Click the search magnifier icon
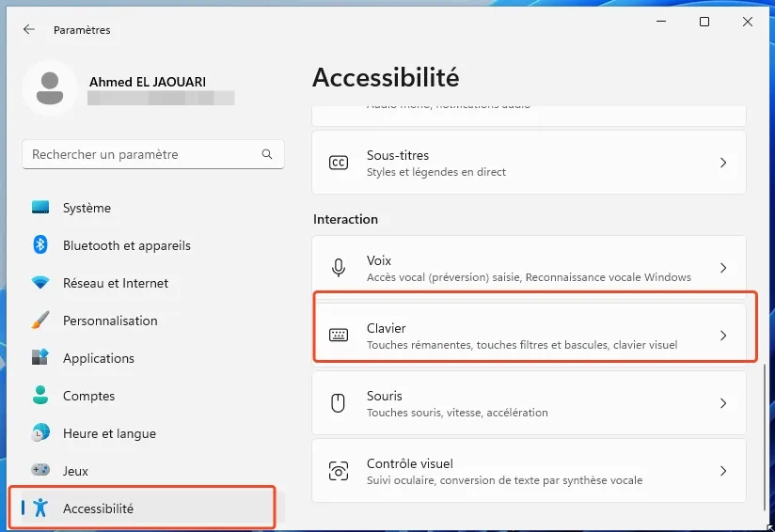The image size is (775, 532). click(267, 154)
